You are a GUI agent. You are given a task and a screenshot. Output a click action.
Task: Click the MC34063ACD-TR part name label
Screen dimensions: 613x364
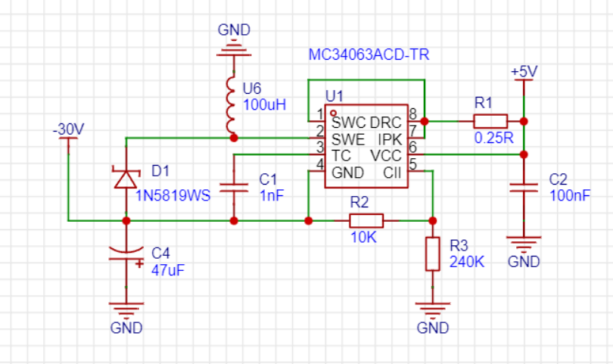tap(369, 54)
